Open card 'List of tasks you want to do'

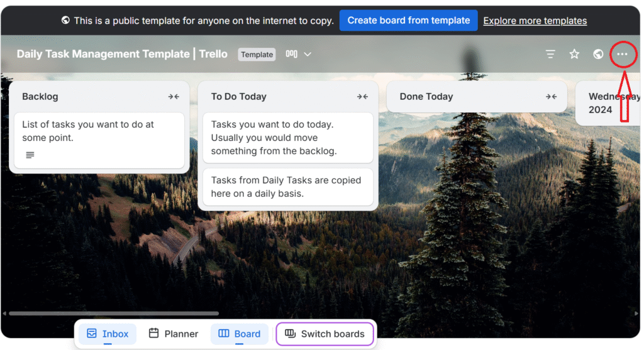click(99, 140)
